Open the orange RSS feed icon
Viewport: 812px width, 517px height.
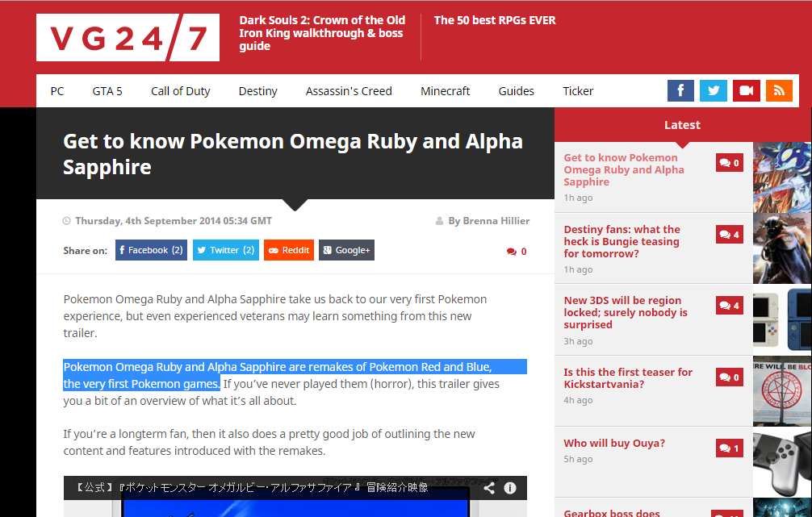pos(779,90)
